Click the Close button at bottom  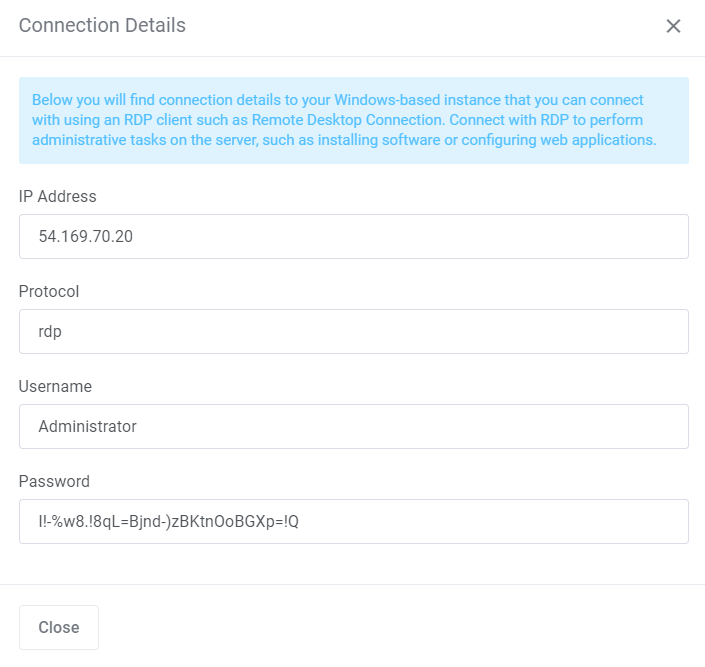[59, 627]
